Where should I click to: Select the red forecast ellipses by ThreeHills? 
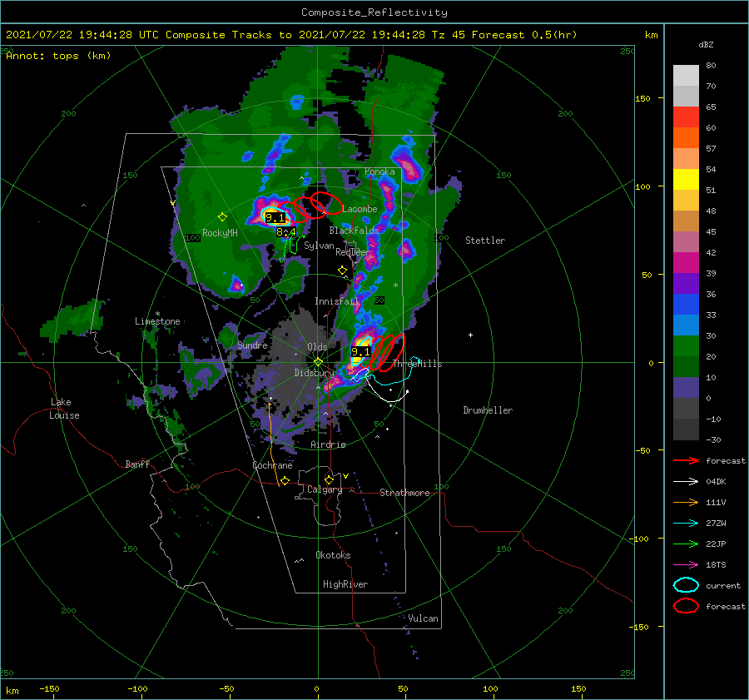pos(387,353)
